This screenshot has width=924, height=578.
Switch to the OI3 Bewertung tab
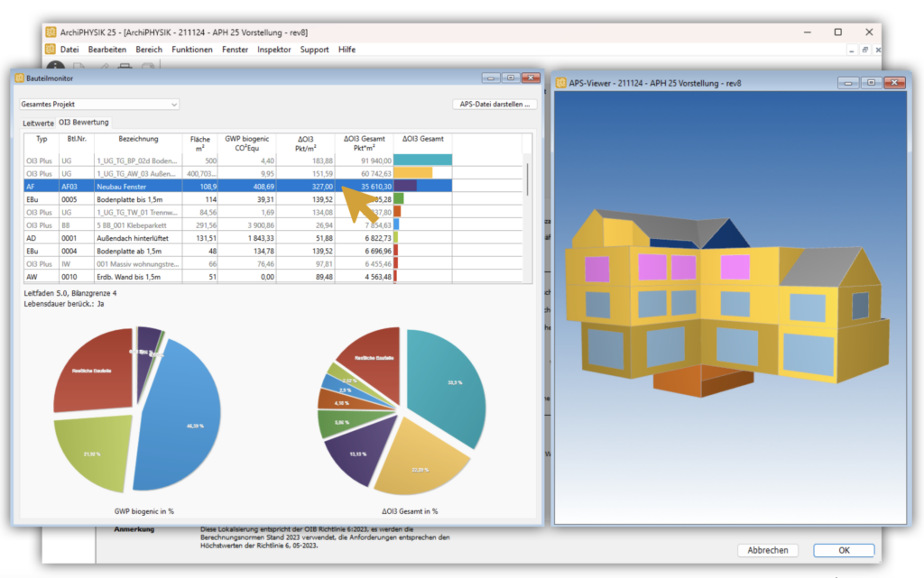point(84,123)
